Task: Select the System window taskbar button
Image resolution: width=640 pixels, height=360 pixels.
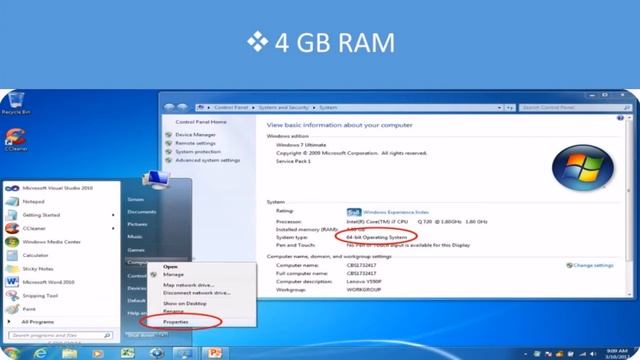Action: [184, 353]
